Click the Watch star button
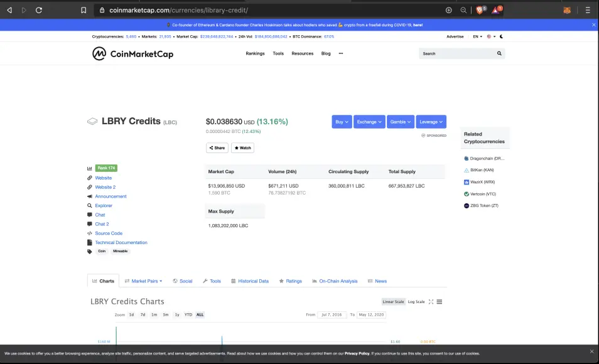Image resolution: width=599 pixels, height=364 pixels. 242,148
